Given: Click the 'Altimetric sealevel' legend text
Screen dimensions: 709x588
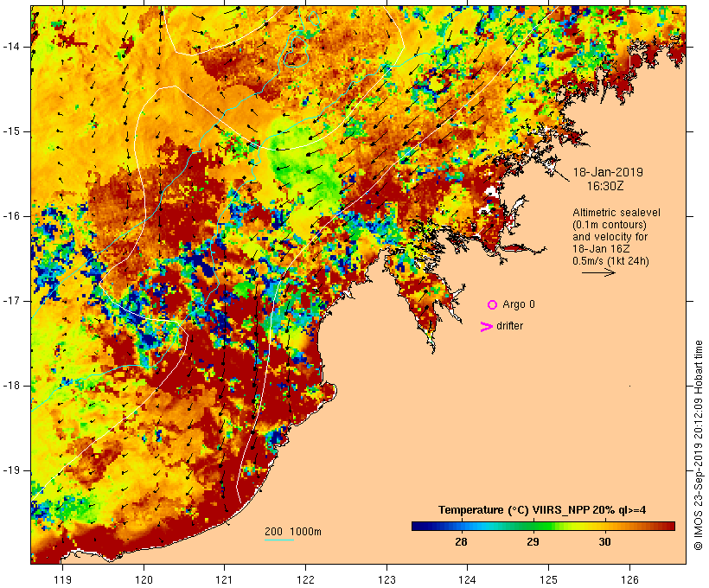Looking at the screenshot, I should tap(616, 213).
